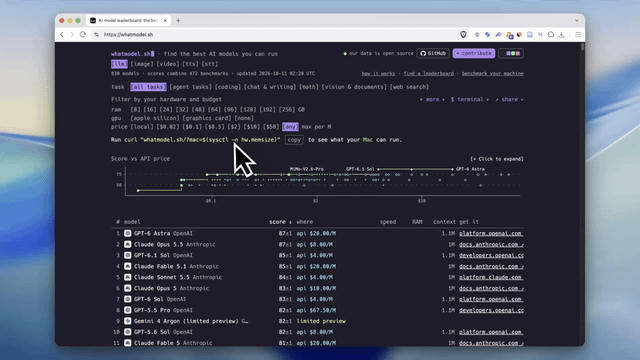640x360 pixels.
Task: Click the Anthropic logo beside Claude Opus 5.5
Action: (127, 244)
